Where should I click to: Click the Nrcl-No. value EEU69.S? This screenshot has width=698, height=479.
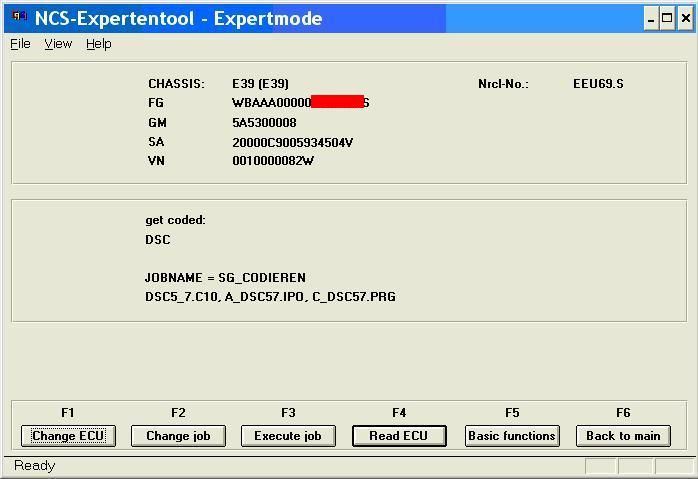click(x=598, y=84)
